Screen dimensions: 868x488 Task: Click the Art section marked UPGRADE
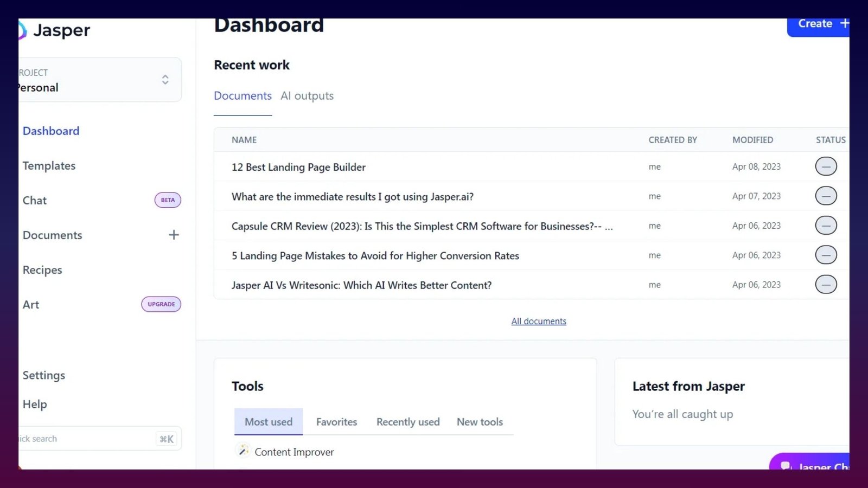[31, 304]
